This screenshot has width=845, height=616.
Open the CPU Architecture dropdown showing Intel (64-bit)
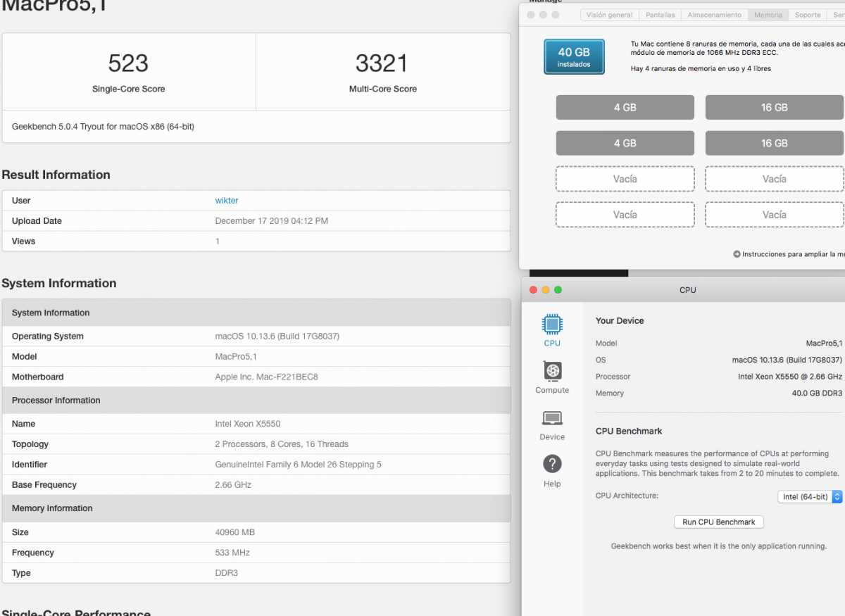click(810, 497)
